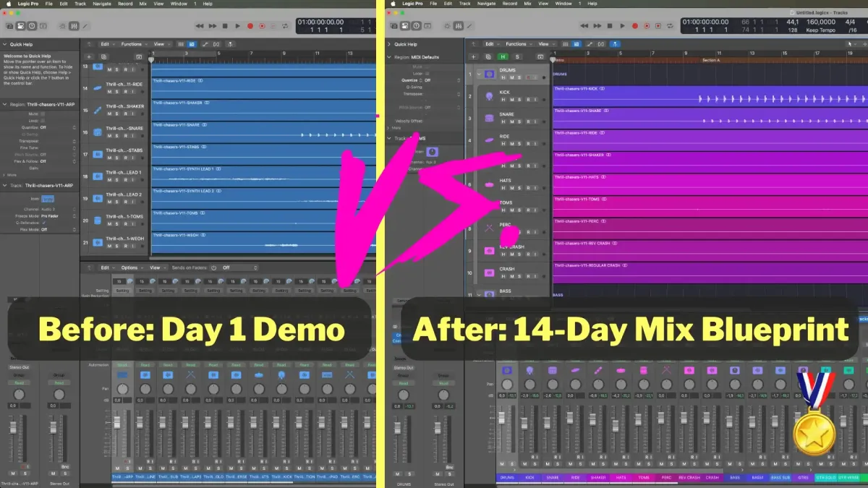Click the Thrill-chasers-V11-TOMS purple region
The height and width of the screenshot is (488, 868).
click(x=709, y=204)
